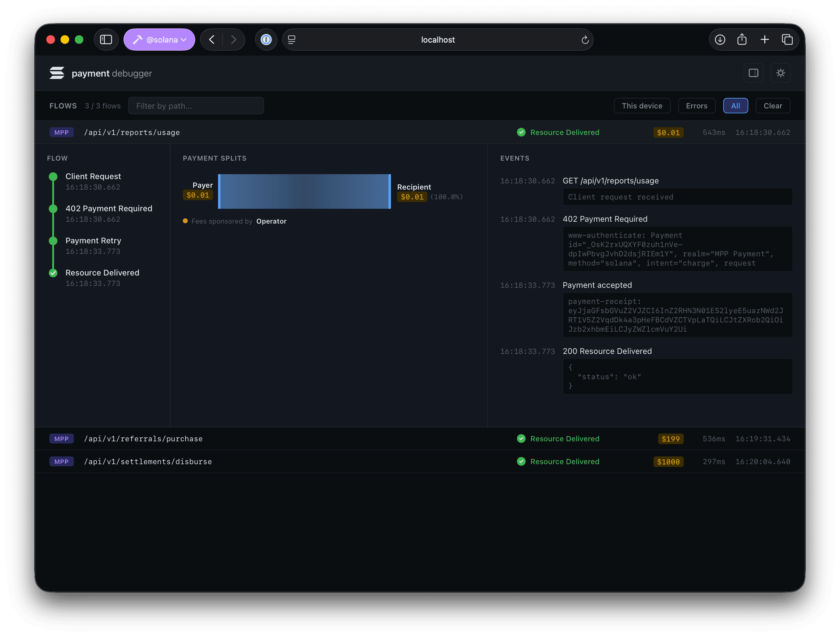Screen dimensions: 840x638
Task: Open the Payment accepted event entry
Action: point(597,285)
